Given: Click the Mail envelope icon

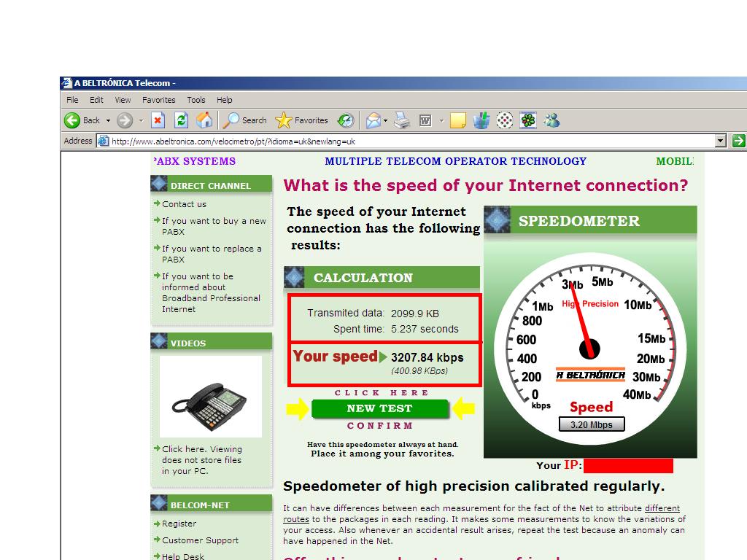Looking at the screenshot, I should click(373, 120).
